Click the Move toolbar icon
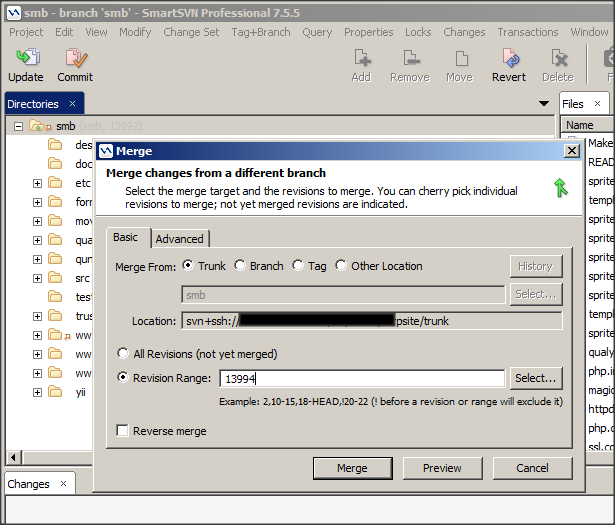This screenshot has width=615, height=525. 461,58
